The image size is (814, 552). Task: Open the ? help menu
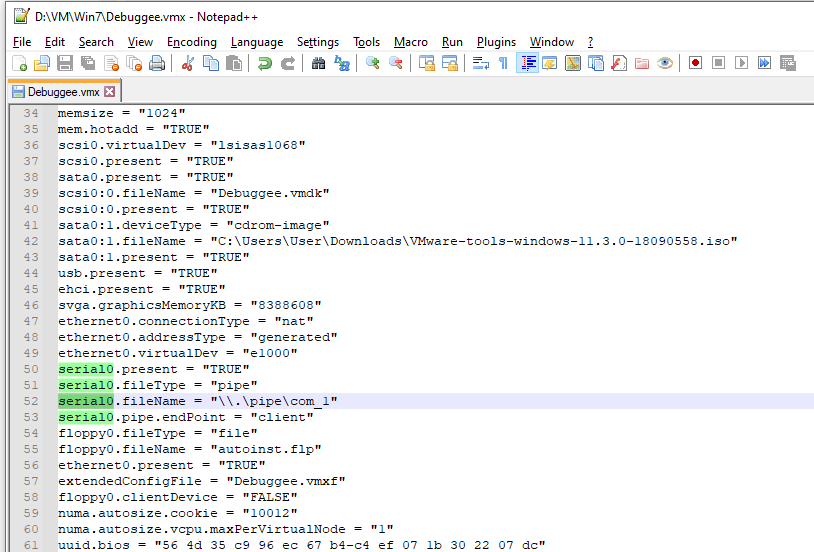click(x=590, y=42)
